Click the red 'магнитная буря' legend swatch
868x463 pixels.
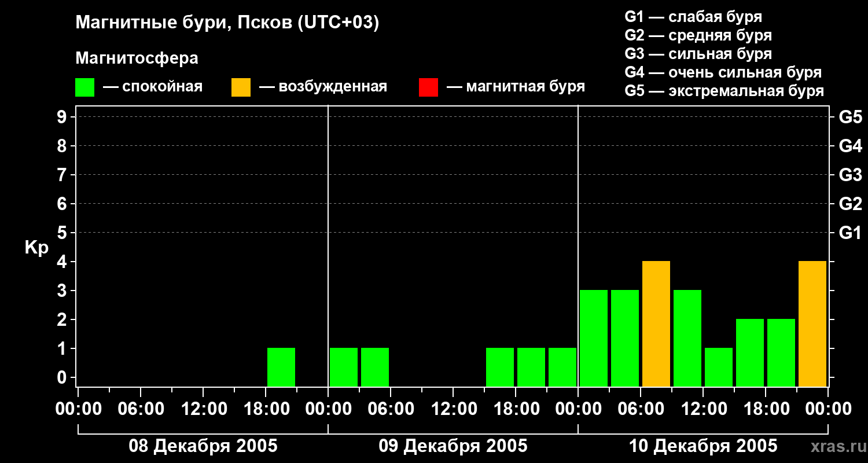tap(428, 87)
